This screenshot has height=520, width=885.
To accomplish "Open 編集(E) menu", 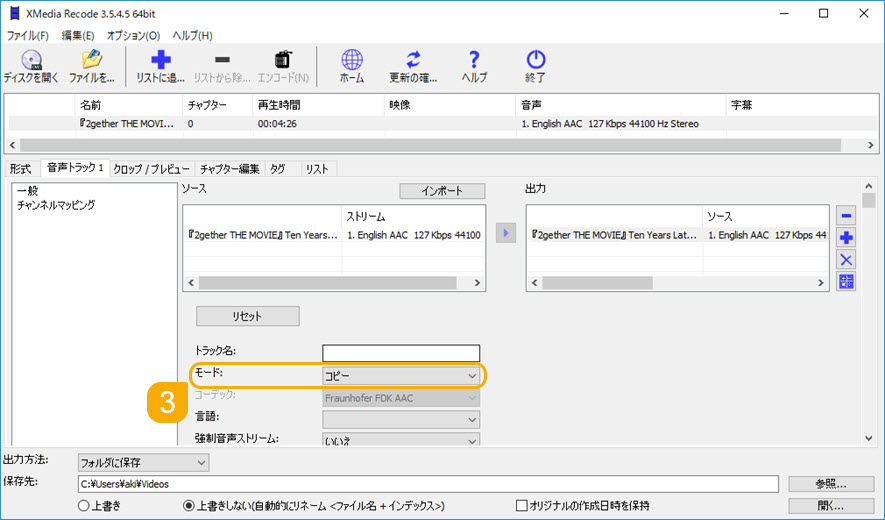I will click(78, 36).
